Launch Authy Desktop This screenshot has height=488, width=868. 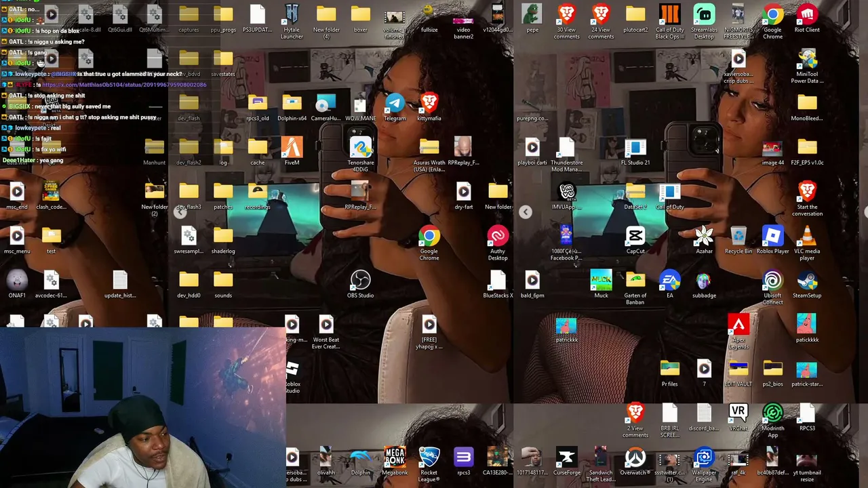(x=497, y=243)
